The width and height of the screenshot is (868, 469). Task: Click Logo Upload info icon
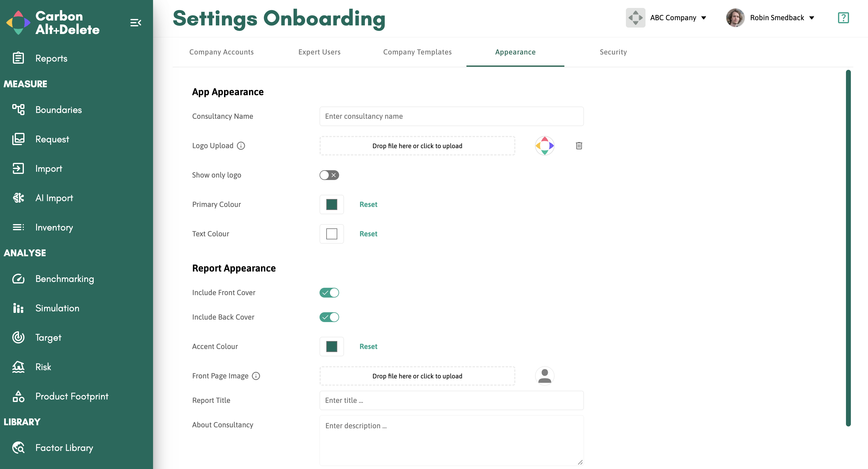pyautogui.click(x=241, y=145)
